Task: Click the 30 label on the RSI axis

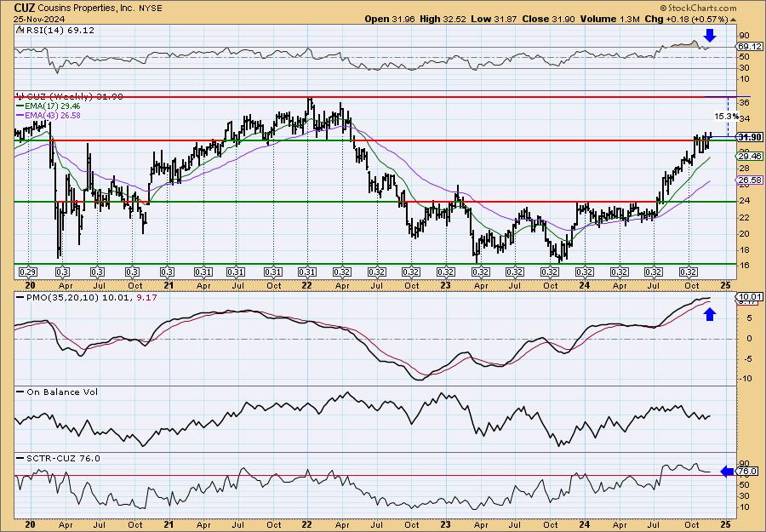Action: (x=745, y=68)
